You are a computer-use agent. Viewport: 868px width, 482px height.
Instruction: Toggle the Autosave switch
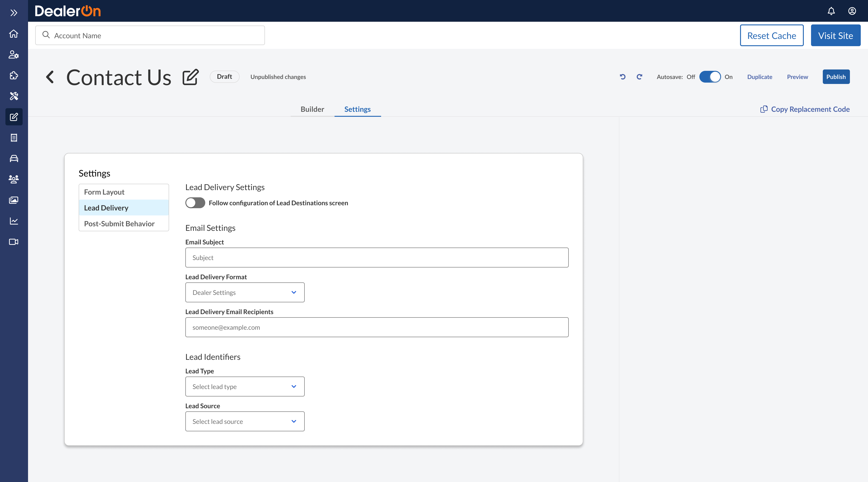(710, 77)
